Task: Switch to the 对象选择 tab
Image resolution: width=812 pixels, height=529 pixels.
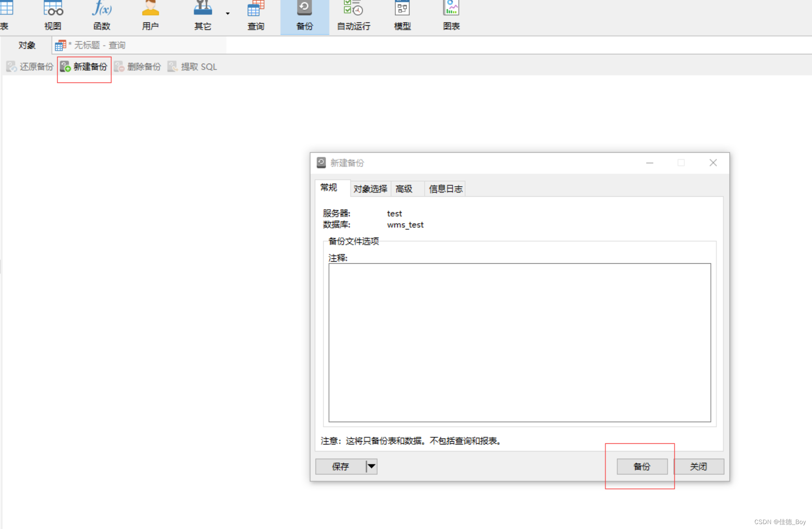Action: pyautogui.click(x=368, y=189)
